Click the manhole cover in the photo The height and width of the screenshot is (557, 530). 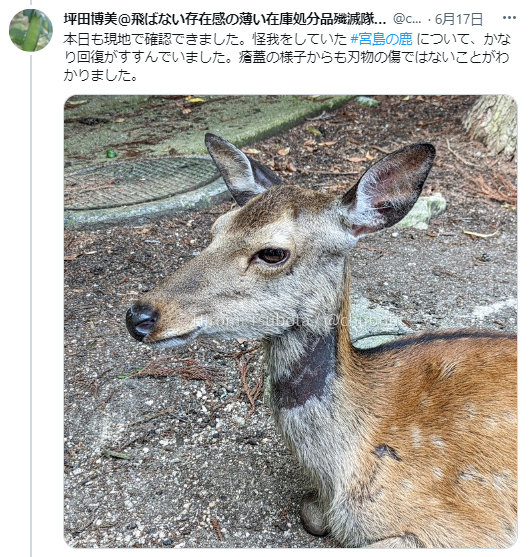pyautogui.click(x=140, y=183)
